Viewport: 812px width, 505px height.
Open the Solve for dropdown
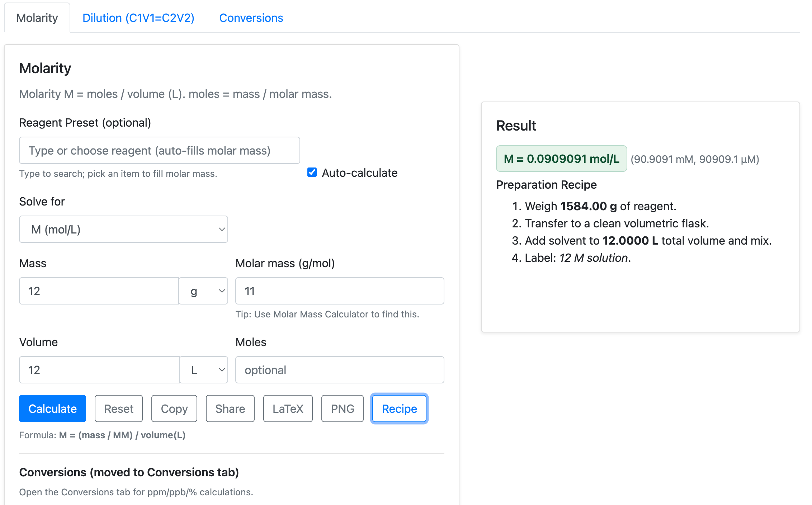[123, 229]
